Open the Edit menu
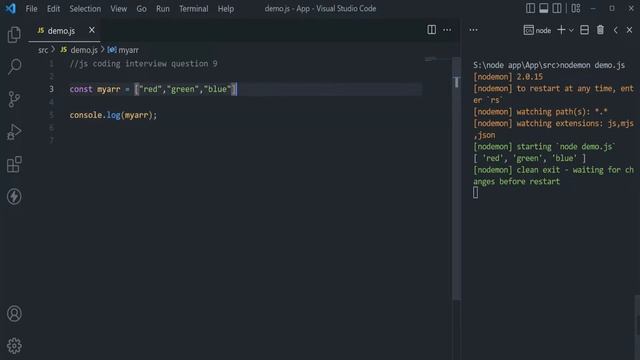 point(53,9)
